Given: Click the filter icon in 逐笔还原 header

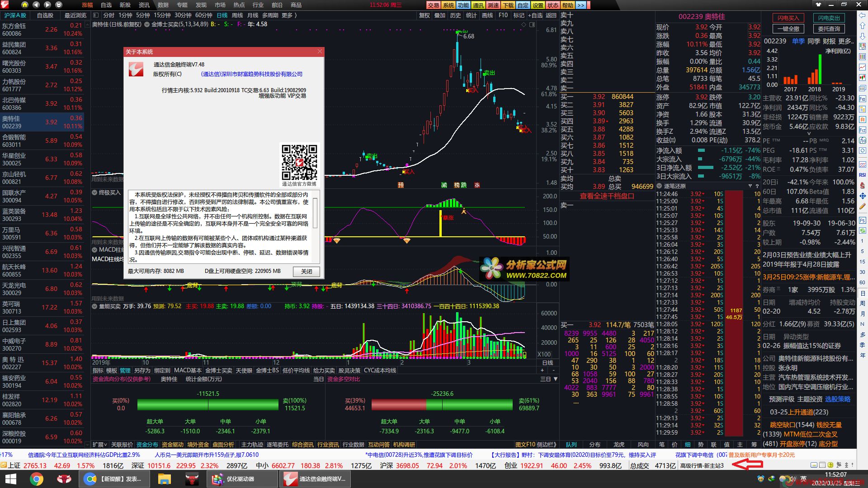Looking at the screenshot, I should (750, 186).
